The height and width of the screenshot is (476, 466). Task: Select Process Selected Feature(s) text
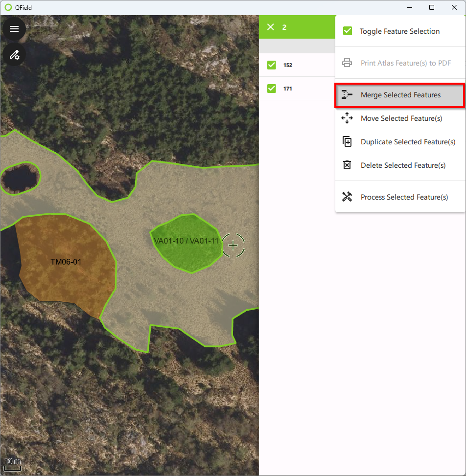(404, 197)
